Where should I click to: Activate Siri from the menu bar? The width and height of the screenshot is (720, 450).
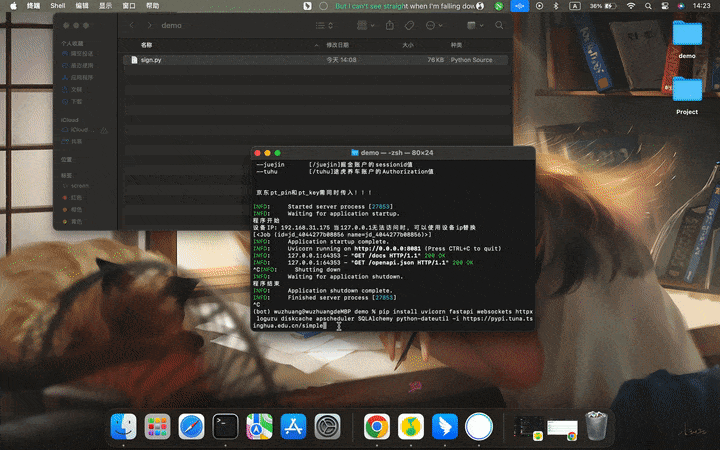coord(681,6)
